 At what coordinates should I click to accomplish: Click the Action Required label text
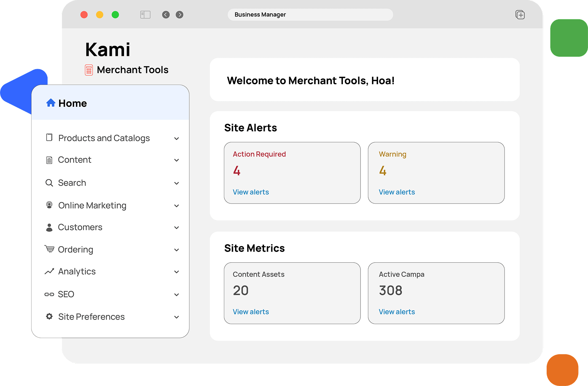coord(259,154)
